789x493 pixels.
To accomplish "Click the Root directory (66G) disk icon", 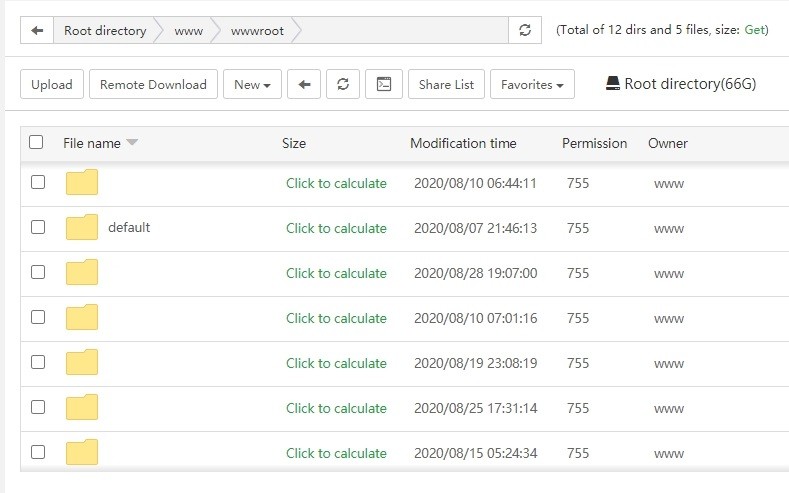I will (x=613, y=84).
